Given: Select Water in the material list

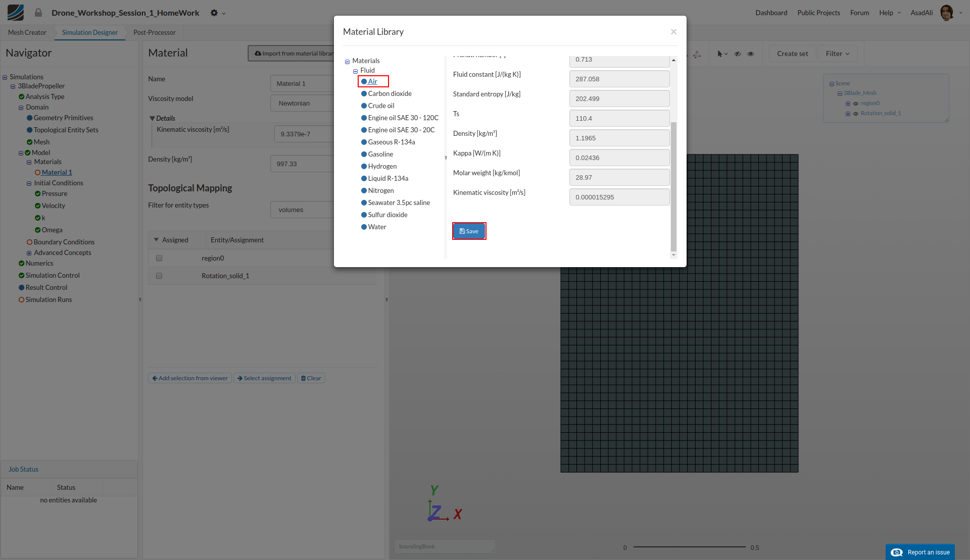Looking at the screenshot, I should coord(377,227).
